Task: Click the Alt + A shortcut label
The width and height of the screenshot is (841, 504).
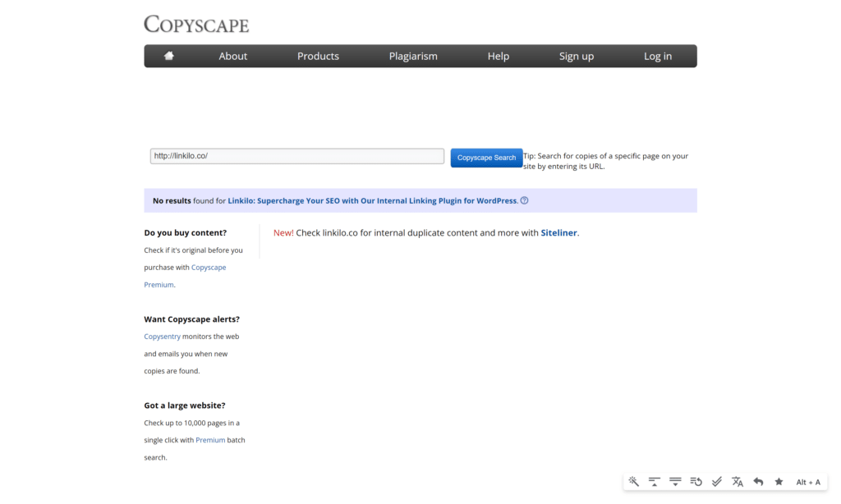Action: tap(808, 482)
